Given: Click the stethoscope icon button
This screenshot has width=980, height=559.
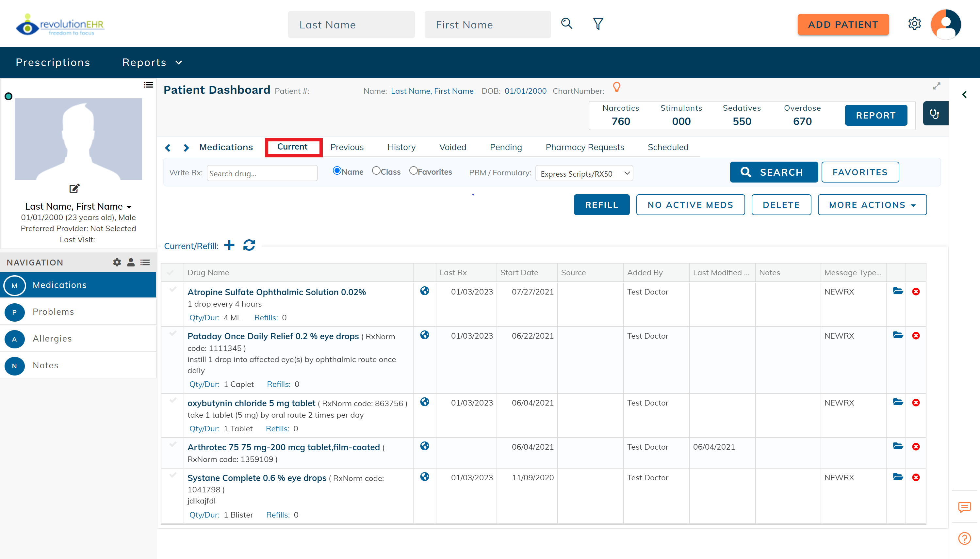Looking at the screenshot, I should (x=935, y=114).
